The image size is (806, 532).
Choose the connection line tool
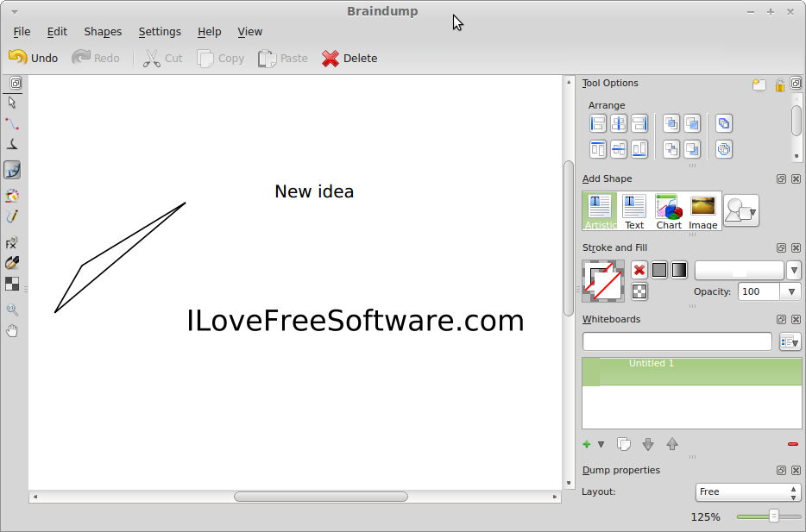[12, 124]
